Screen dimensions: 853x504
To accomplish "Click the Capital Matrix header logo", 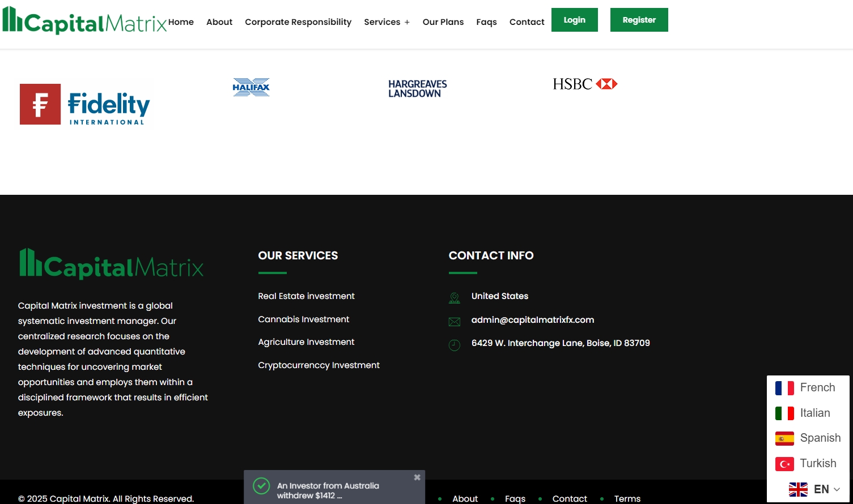I will [x=84, y=20].
